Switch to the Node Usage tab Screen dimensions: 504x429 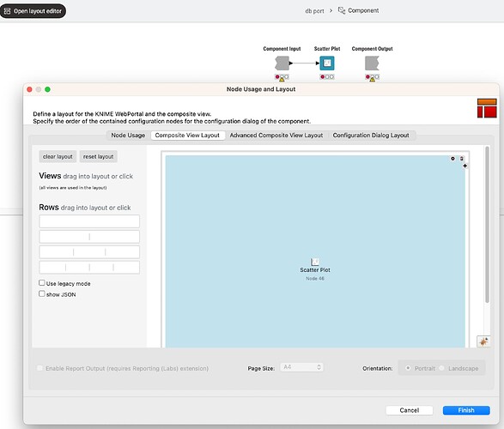click(128, 136)
